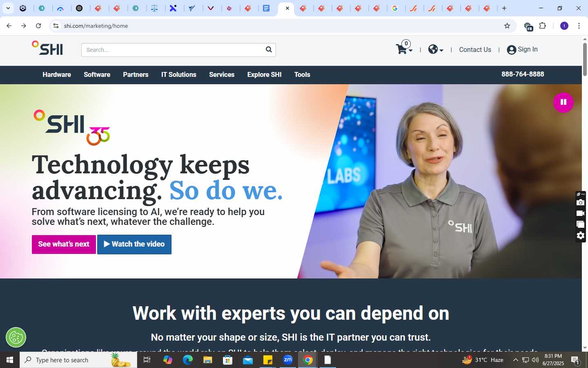Open the Software menu

click(x=97, y=75)
